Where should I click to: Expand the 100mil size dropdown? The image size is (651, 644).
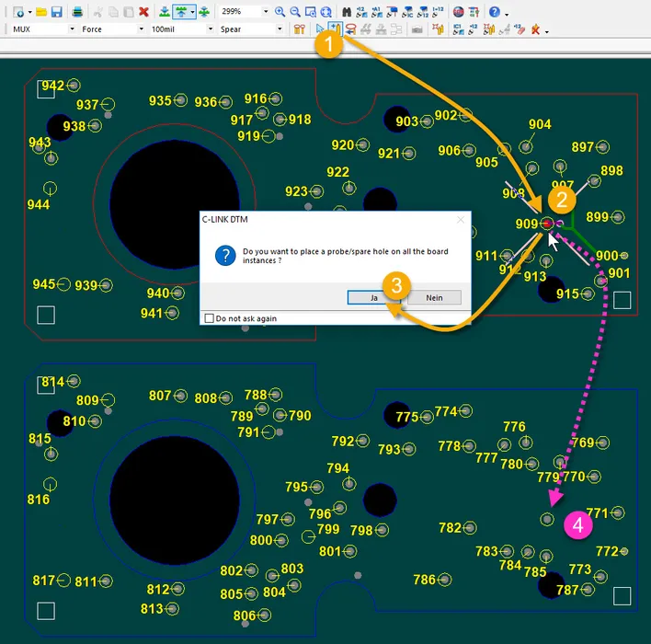pyautogui.click(x=211, y=29)
